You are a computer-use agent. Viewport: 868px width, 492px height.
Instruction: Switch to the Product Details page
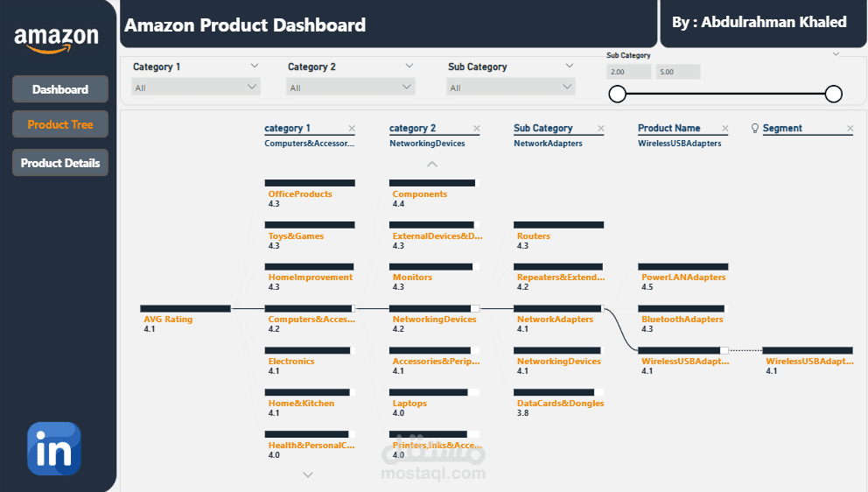coord(60,163)
